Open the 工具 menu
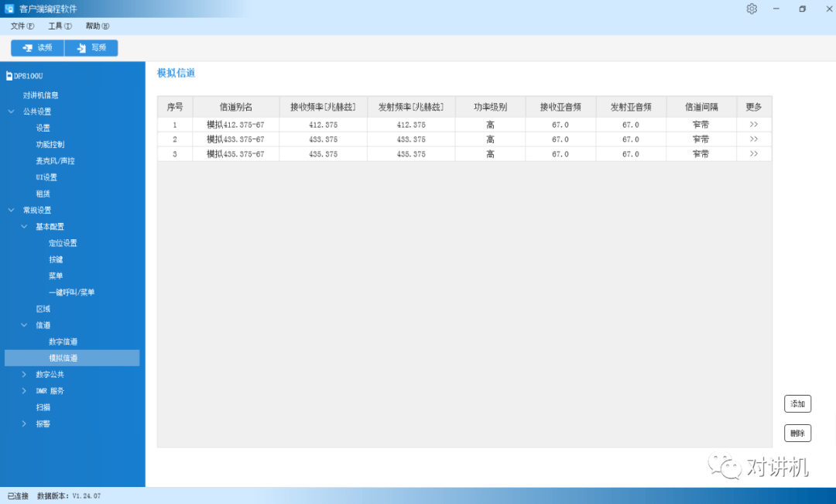The height and width of the screenshot is (504, 836). pyautogui.click(x=60, y=26)
